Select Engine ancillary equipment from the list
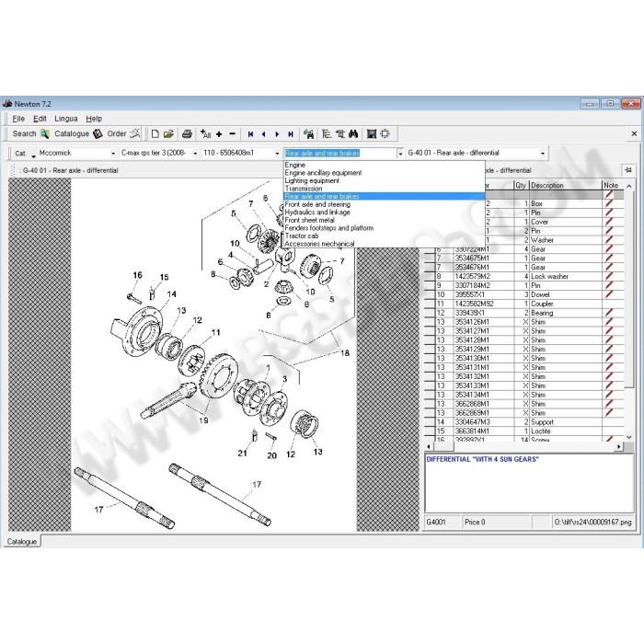 (384, 173)
